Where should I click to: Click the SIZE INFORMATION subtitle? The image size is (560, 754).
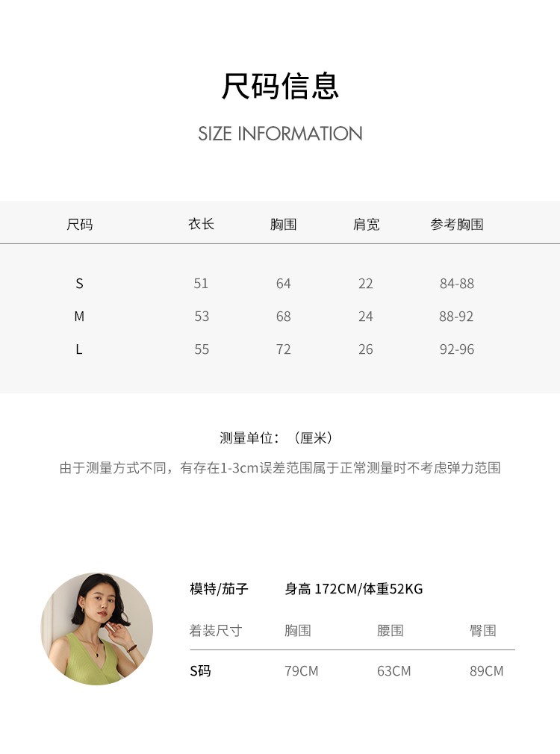pos(280,134)
